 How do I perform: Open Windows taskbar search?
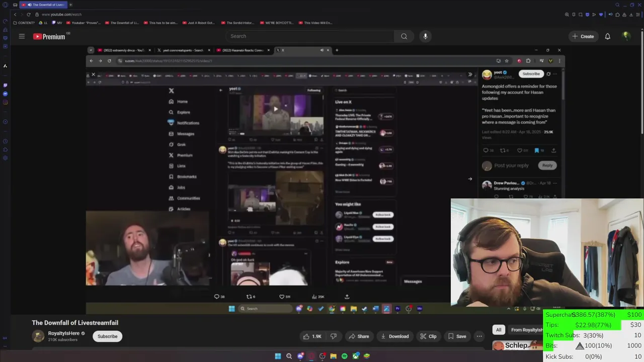pos(289,356)
